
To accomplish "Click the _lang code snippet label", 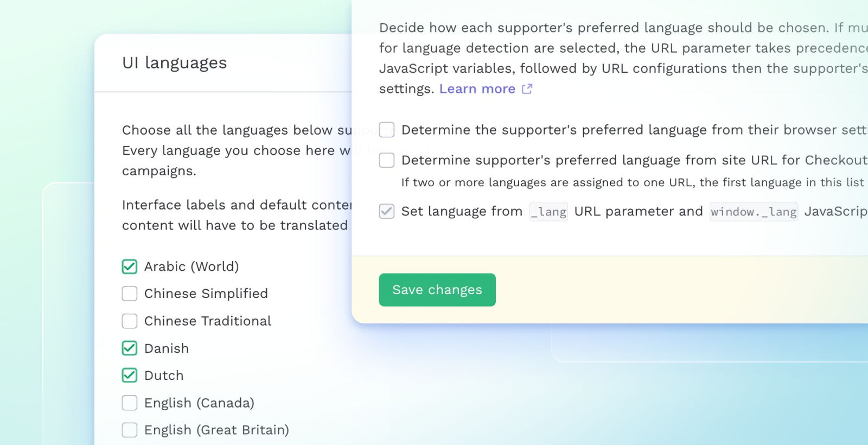I will (x=548, y=212).
